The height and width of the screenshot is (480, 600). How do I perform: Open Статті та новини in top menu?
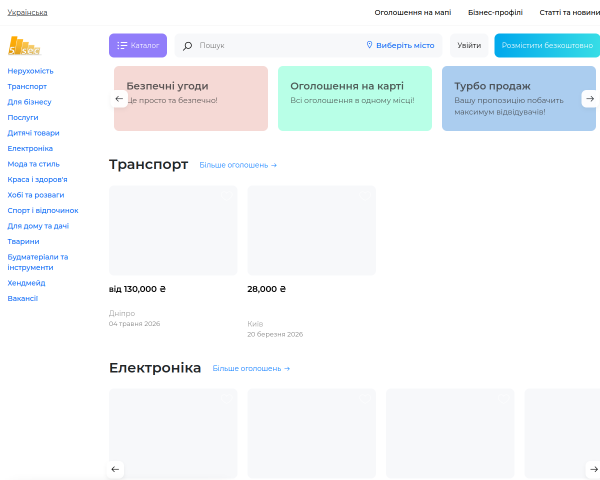[x=569, y=12]
